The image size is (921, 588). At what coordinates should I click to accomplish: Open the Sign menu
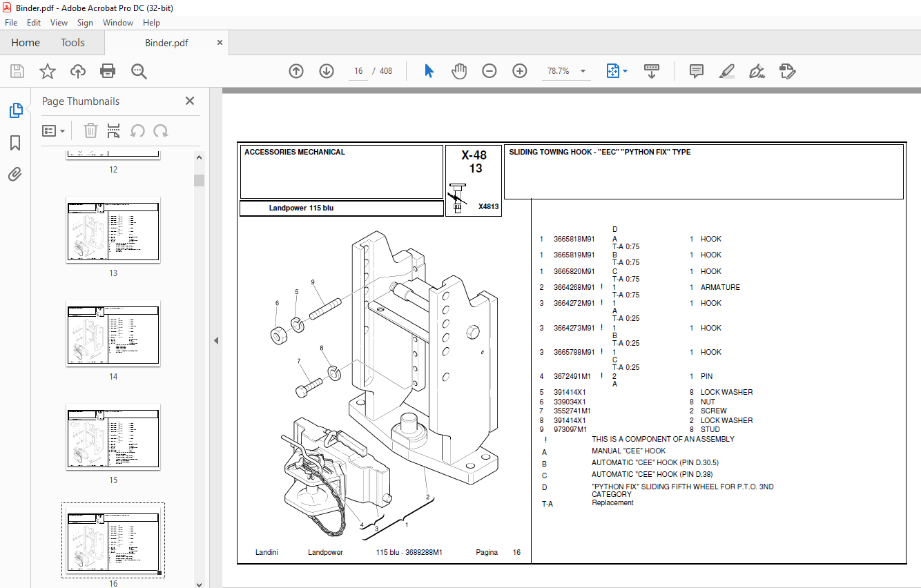pyautogui.click(x=85, y=23)
